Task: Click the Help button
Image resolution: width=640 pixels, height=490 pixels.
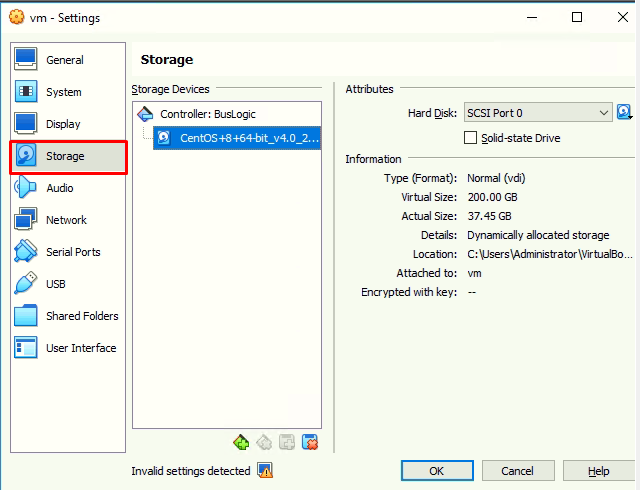Action: point(599,471)
